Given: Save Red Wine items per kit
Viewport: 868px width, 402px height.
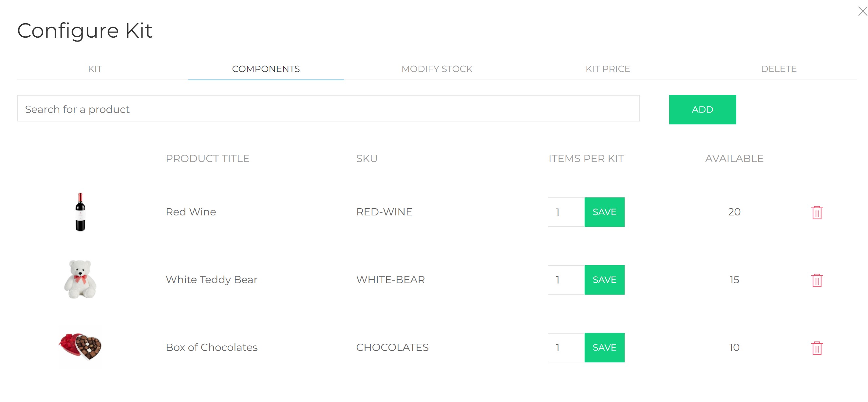Looking at the screenshot, I should (x=604, y=212).
